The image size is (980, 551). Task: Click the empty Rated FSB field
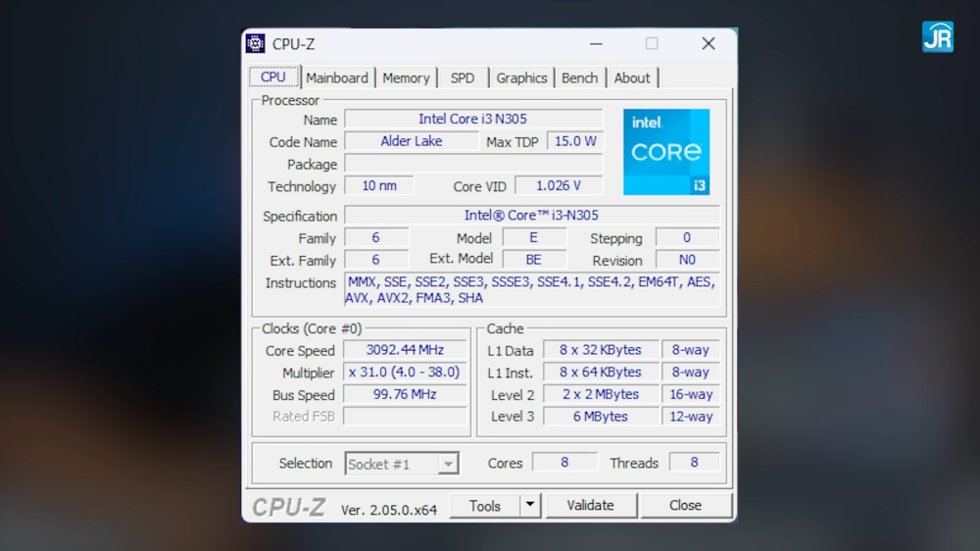coord(405,416)
